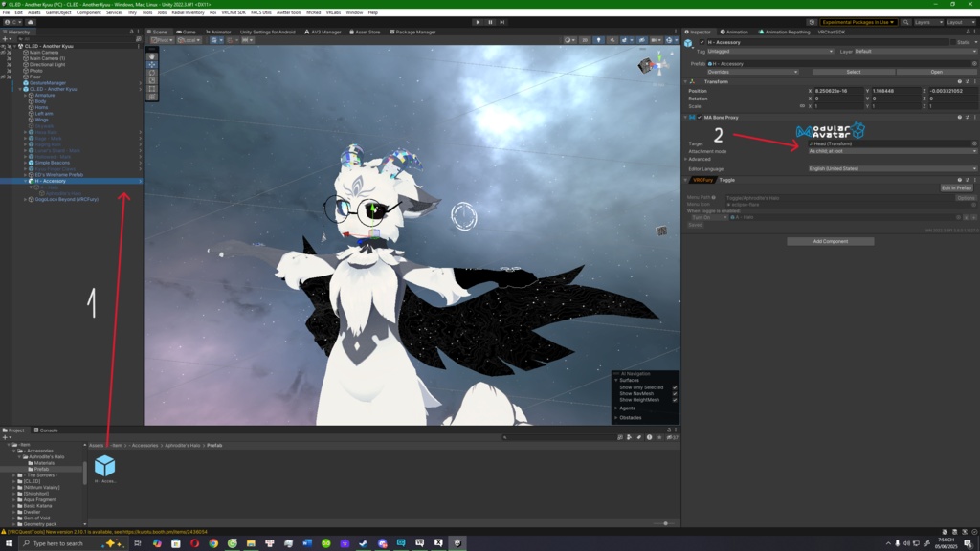Toggle scene lighting lightbulb
The width and height of the screenshot is (980, 551).
coord(598,40)
